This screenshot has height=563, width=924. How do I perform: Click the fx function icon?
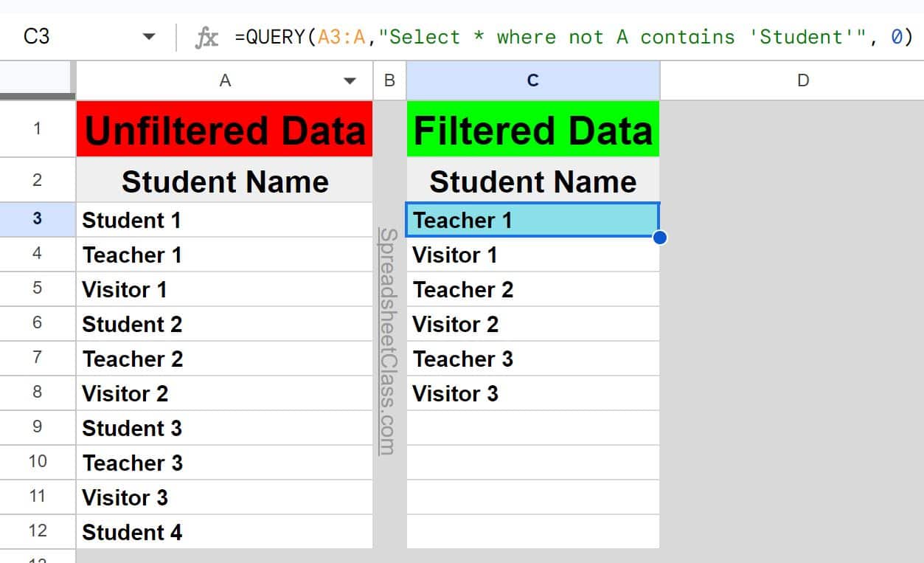tap(207, 38)
